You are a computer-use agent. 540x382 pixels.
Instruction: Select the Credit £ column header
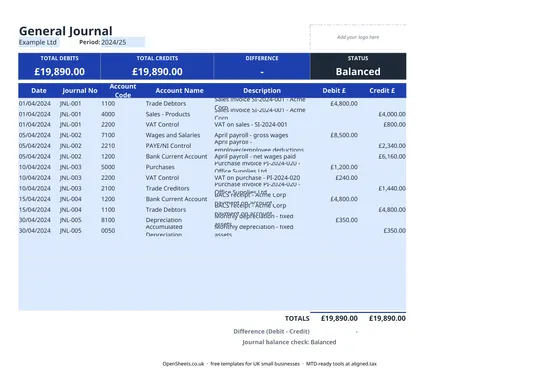coord(382,91)
